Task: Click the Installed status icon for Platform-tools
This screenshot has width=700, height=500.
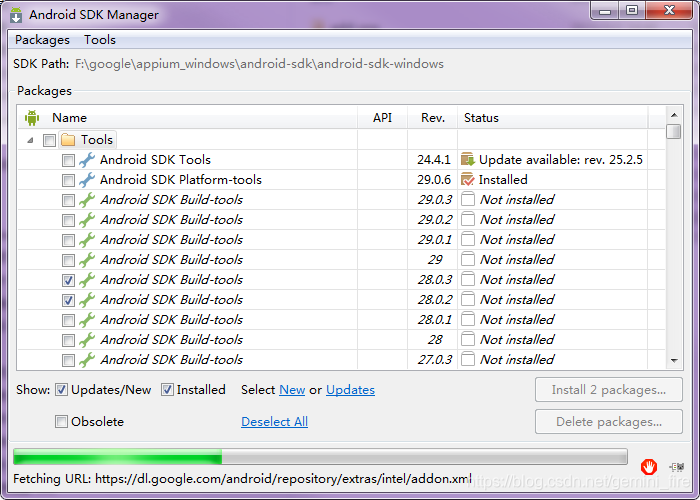Action: [x=468, y=179]
